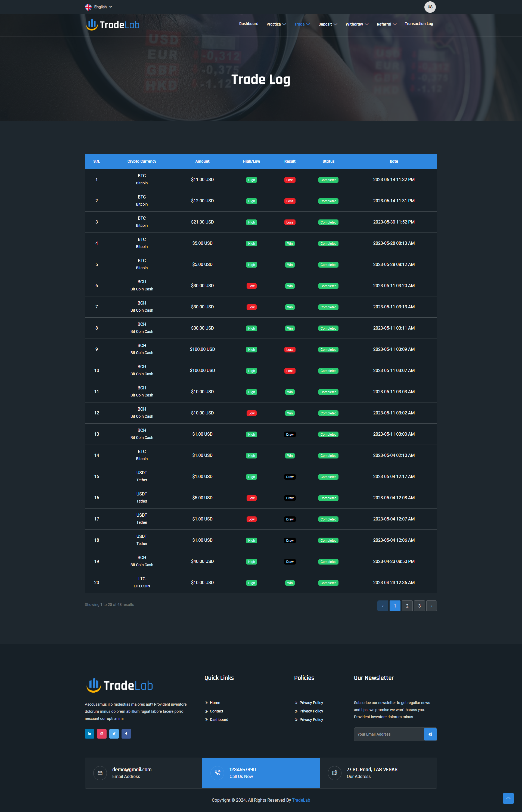Image resolution: width=522 pixels, height=812 pixels.
Task: Click the LinkedIn icon in footer
Action: [89, 734]
